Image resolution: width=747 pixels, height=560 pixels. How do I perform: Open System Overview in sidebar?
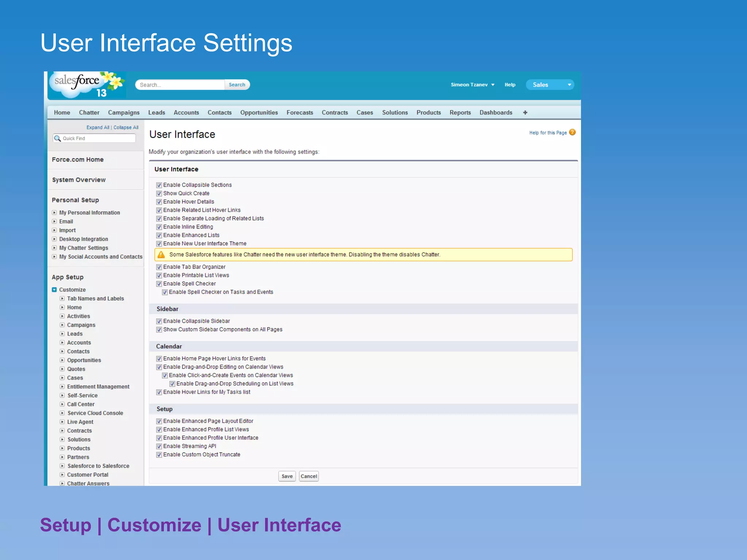(79, 180)
